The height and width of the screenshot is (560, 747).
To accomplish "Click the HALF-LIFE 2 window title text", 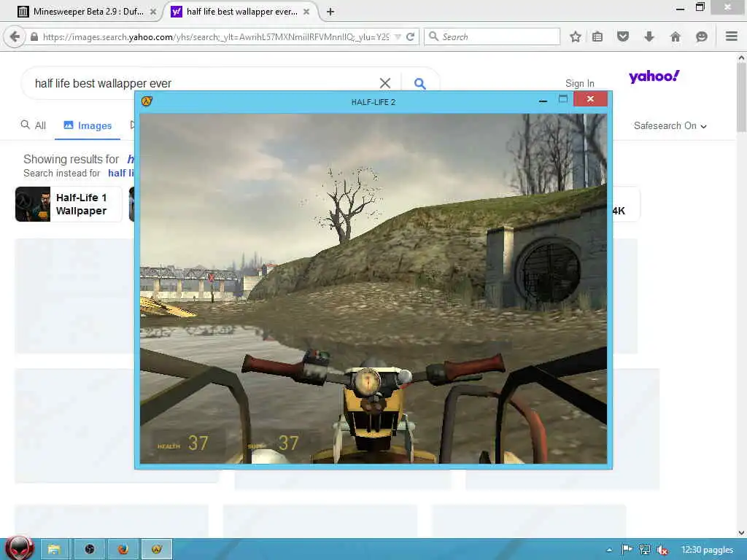I will point(373,101).
